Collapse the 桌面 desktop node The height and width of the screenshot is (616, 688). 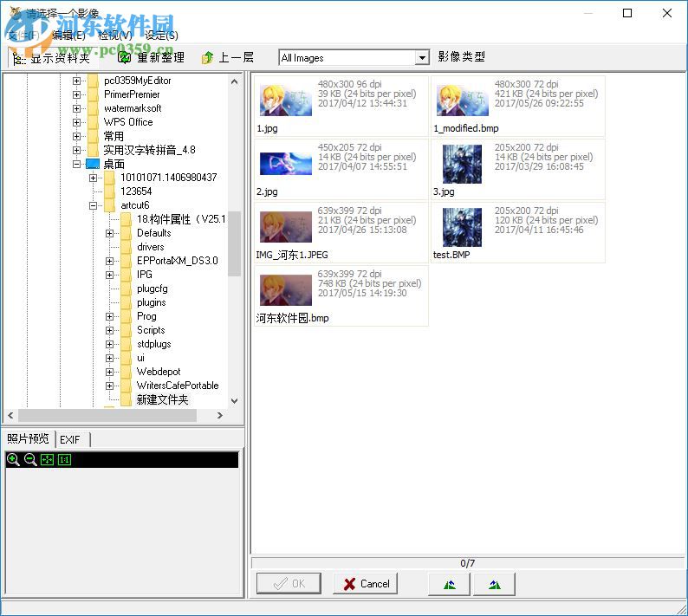click(76, 164)
